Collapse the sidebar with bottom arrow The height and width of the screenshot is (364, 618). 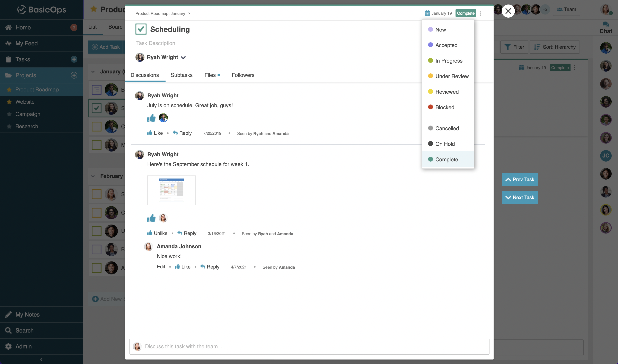[x=41, y=359]
